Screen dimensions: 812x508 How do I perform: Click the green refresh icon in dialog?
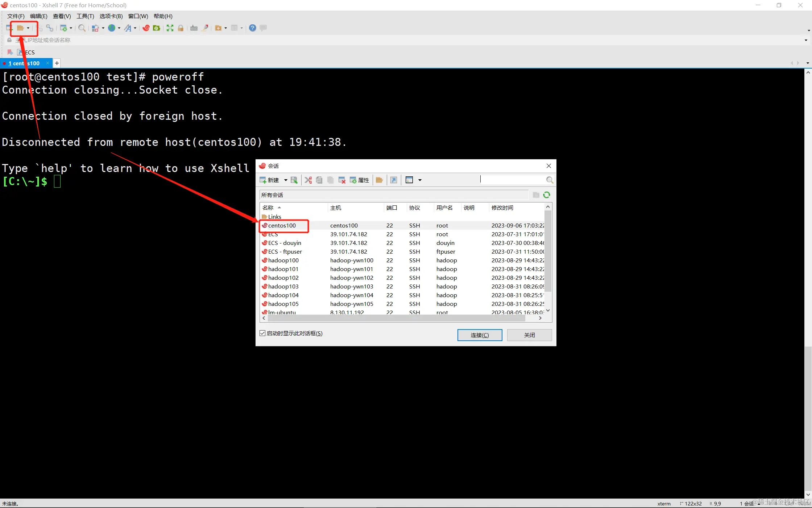pyautogui.click(x=547, y=195)
